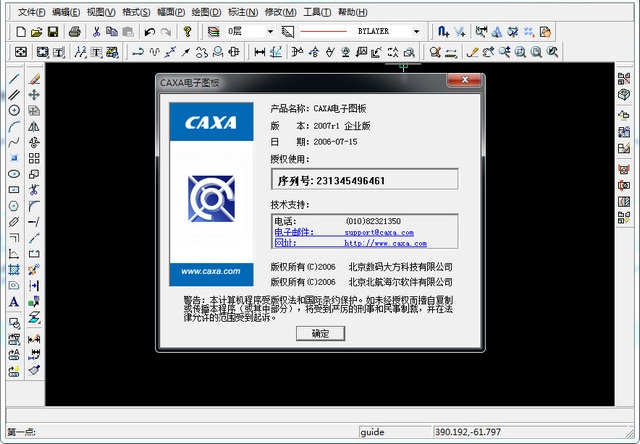Select the Hatch pattern tool
Screen dimensions: 640x444
point(14,269)
